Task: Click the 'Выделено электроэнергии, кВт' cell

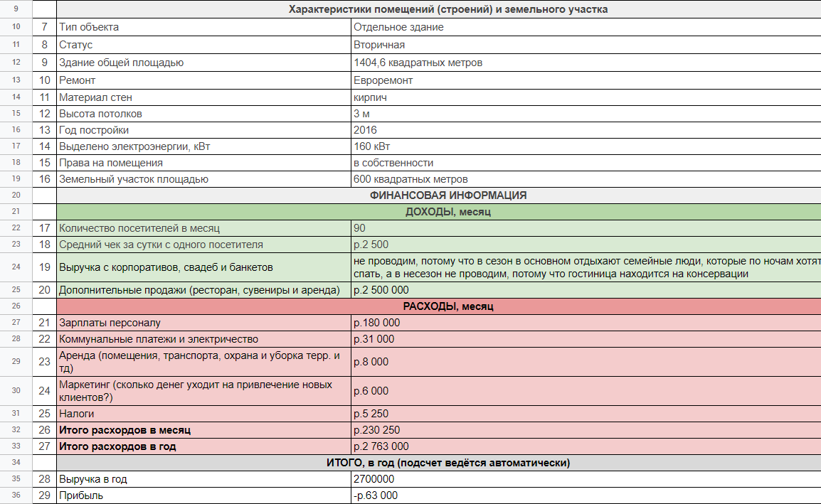Action: tap(203, 146)
